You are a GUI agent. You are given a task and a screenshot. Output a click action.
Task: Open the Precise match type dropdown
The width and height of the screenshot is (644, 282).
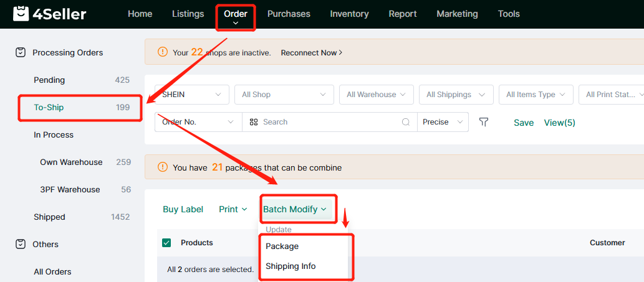point(443,122)
